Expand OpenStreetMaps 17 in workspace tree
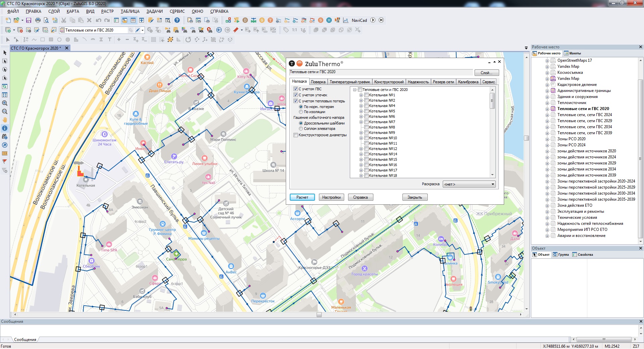This screenshot has width=644, height=349. [x=547, y=61]
